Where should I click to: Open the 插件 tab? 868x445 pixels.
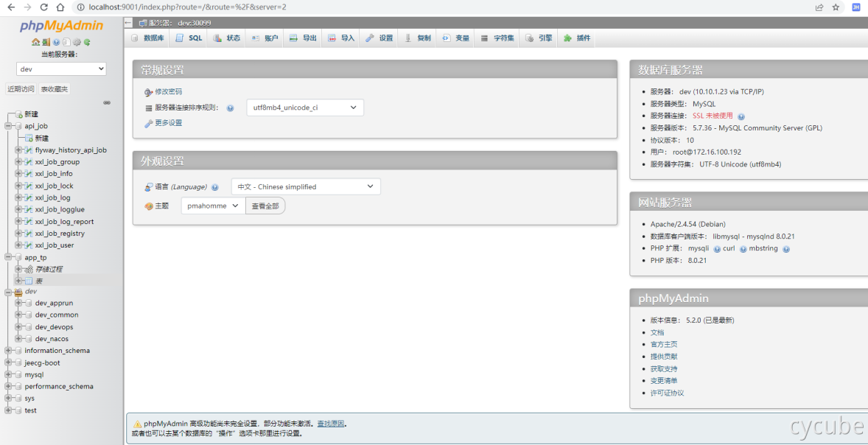tap(577, 38)
